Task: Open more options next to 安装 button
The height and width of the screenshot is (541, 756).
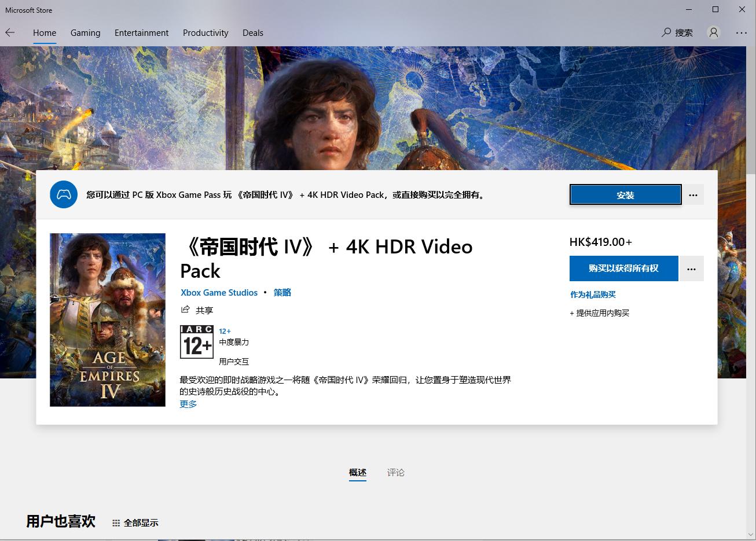Action: pos(693,194)
